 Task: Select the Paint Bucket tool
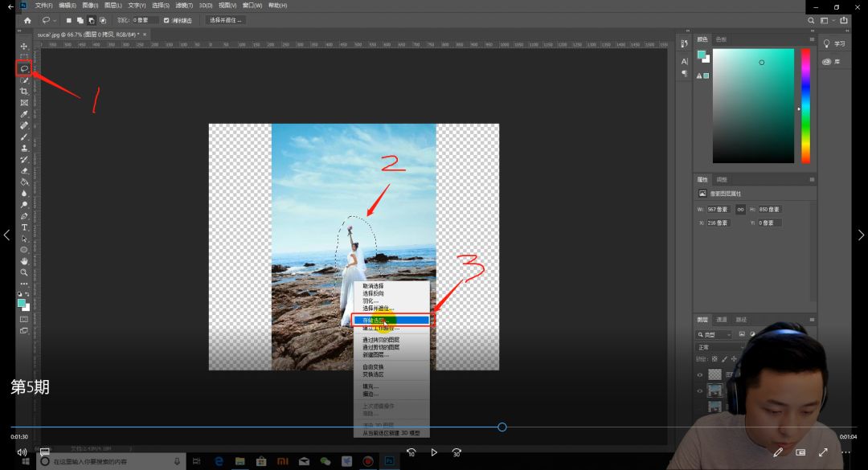point(24,182)
